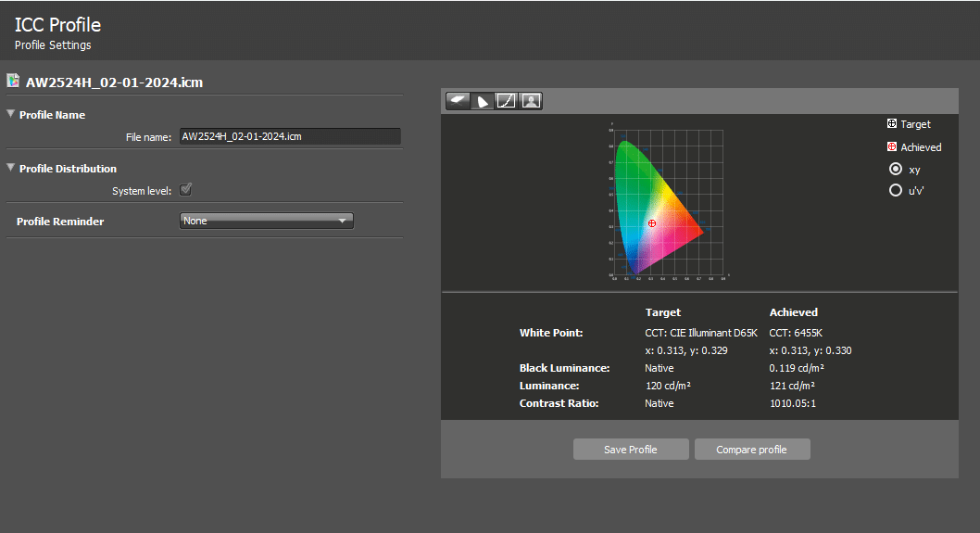This screenshot has height=533, width=980.
Task: Open the Profile Reminder dropdown
Action: 266,222
